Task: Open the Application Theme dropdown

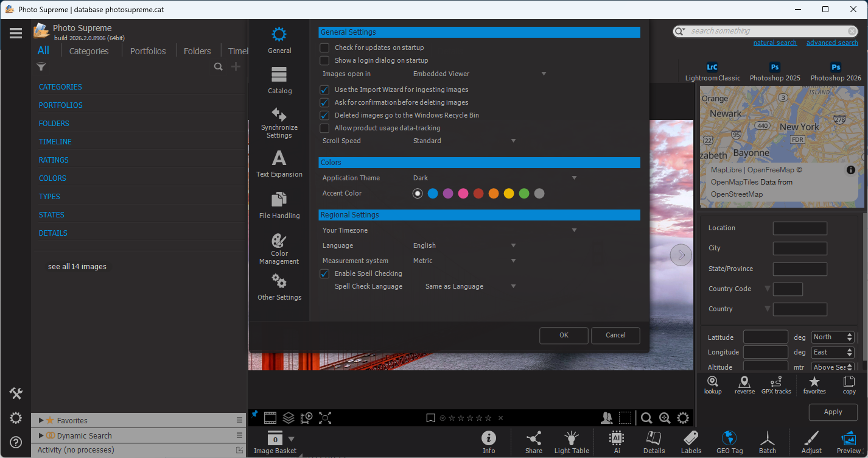Action: [493, 178]
